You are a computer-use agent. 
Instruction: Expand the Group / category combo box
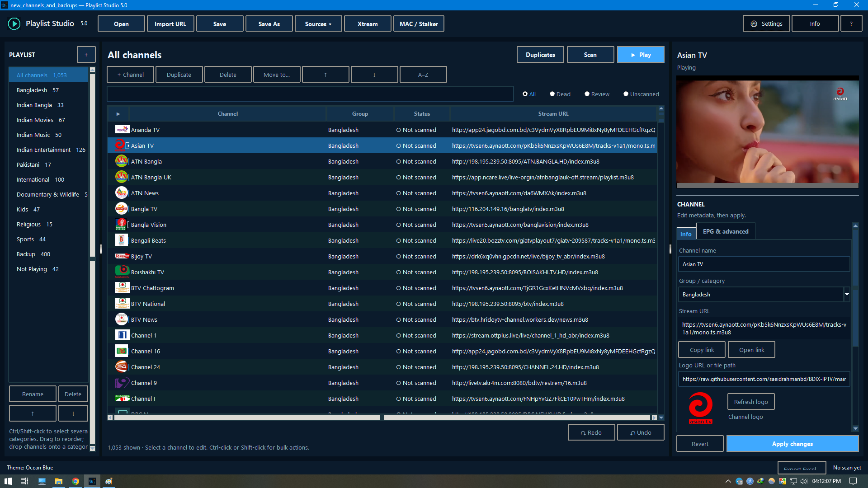(847, 295)
